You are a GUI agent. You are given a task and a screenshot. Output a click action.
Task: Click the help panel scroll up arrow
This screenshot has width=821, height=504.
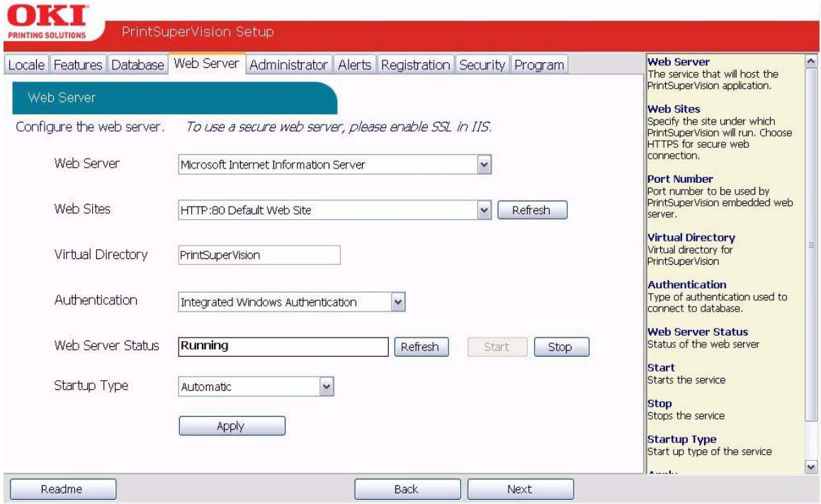pos(810,61)
